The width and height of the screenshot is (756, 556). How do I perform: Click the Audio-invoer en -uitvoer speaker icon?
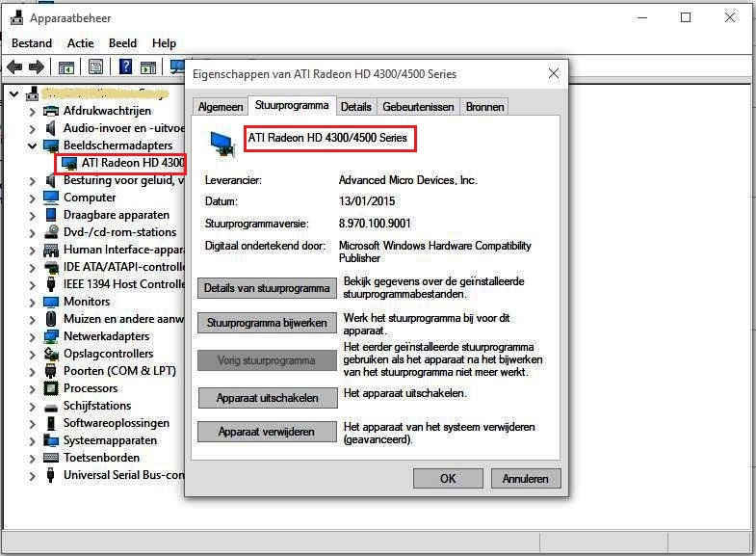51,128
